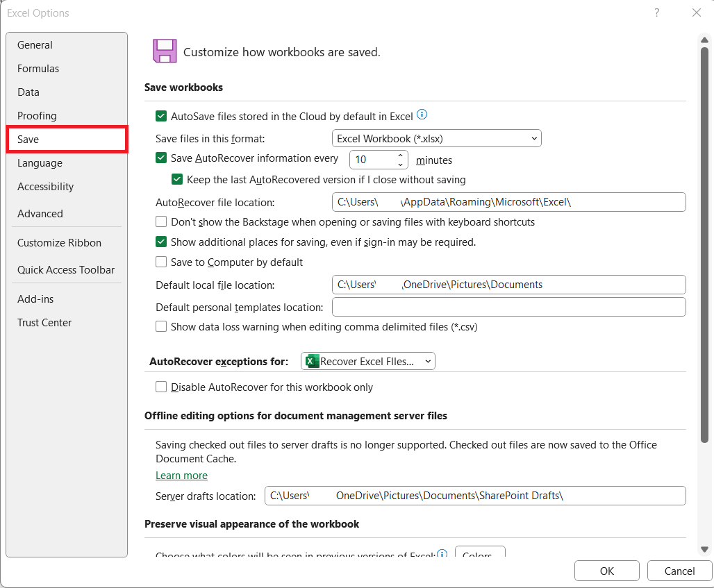This screenshot has height=588, width=714.
Task: Click the Server drafts location field
Action: tap(475, 496)
